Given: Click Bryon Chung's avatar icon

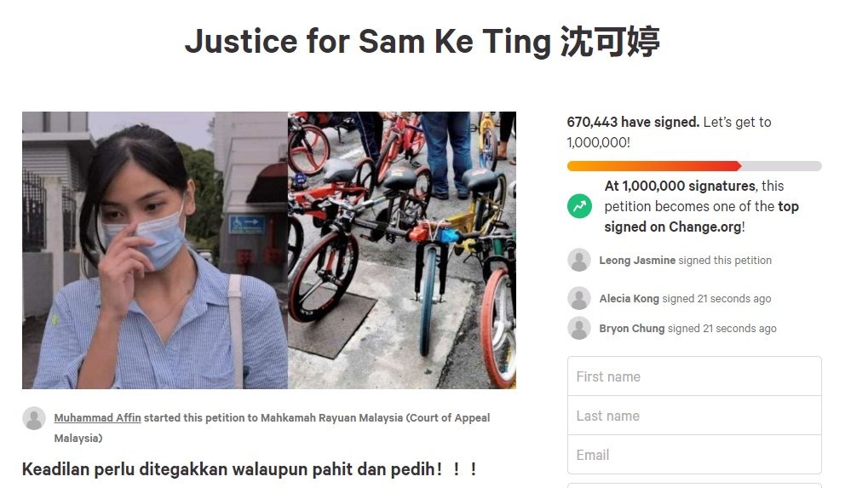Looking at the screenshot, I should (x=579, y=328).
